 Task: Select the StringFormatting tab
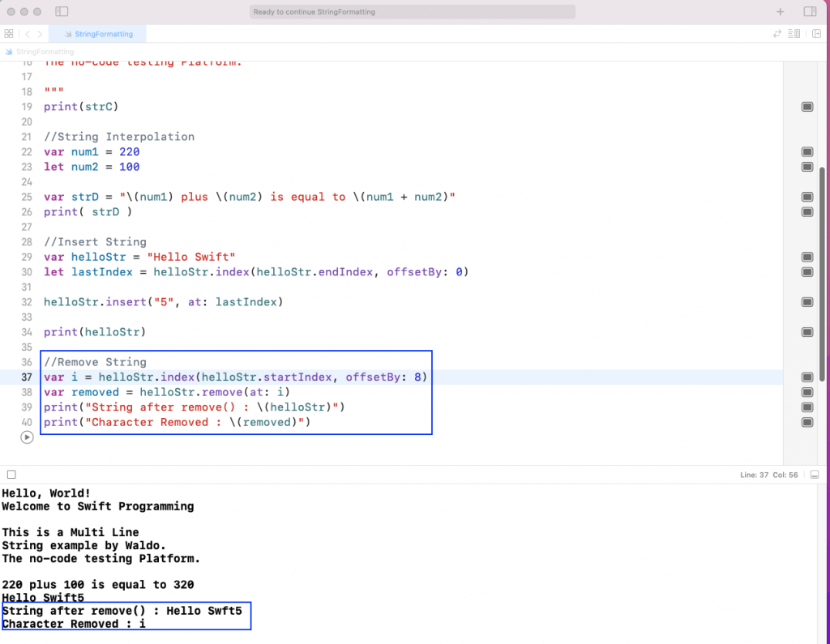(97, 34)
